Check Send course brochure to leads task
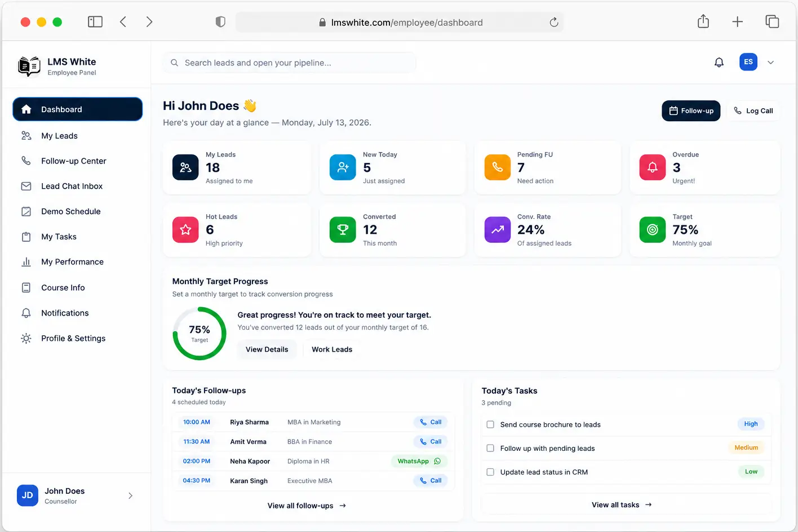The width and height of the screenshot is (798, 532). (x=490, y=424)
